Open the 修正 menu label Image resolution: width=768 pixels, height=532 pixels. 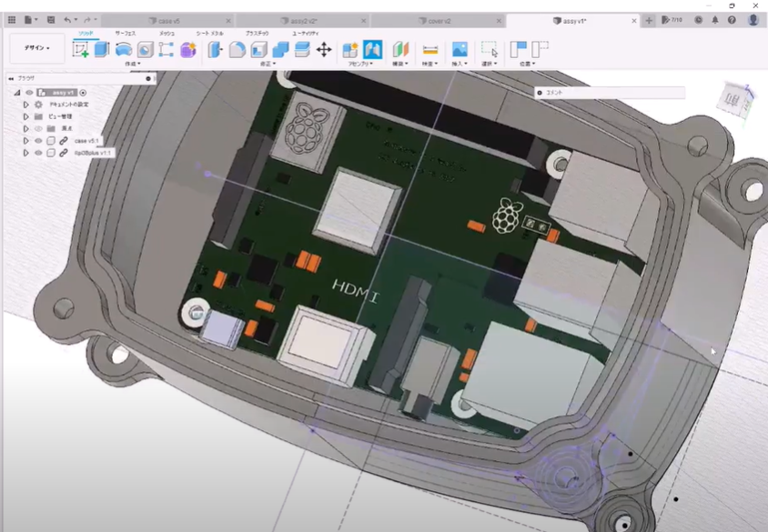click(267, 64)
